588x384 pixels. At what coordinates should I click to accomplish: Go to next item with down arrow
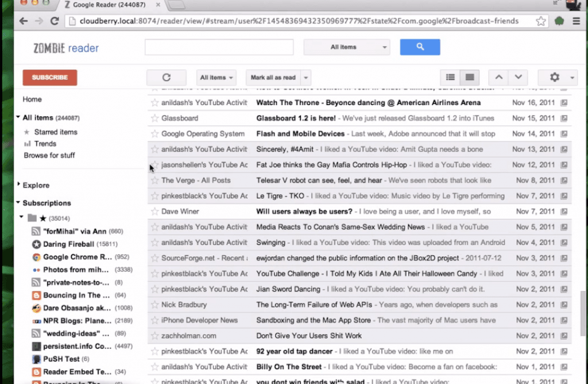(519, 78)
